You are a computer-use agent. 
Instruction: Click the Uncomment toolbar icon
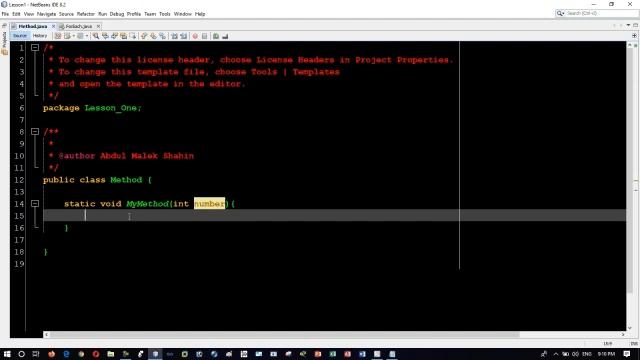click(225, 36)
